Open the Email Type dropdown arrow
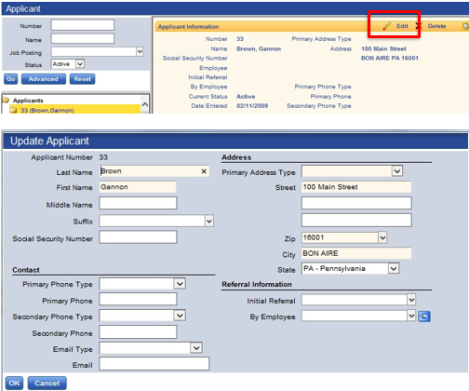Image resolution: width=469 pixels, height=391 pixels. point(196,348)
